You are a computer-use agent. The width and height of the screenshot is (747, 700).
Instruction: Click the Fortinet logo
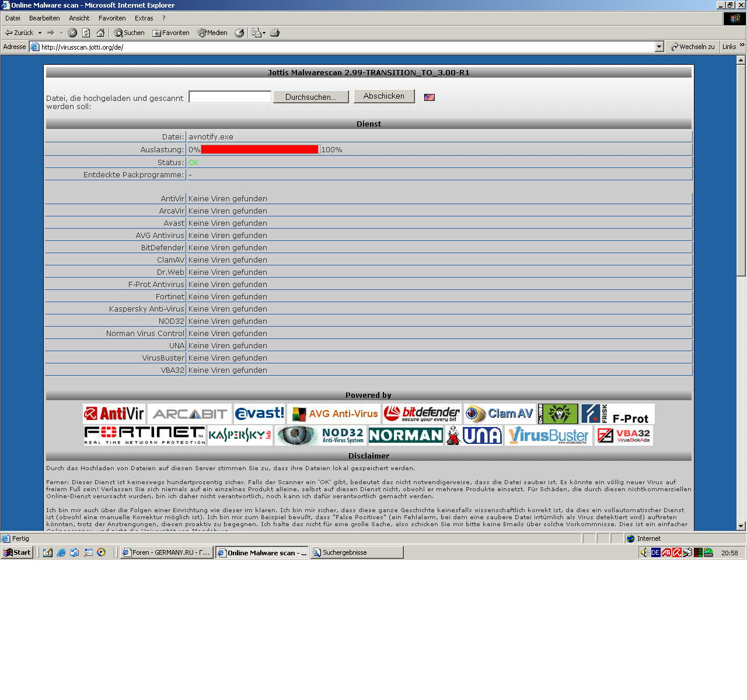coord(145,435)
